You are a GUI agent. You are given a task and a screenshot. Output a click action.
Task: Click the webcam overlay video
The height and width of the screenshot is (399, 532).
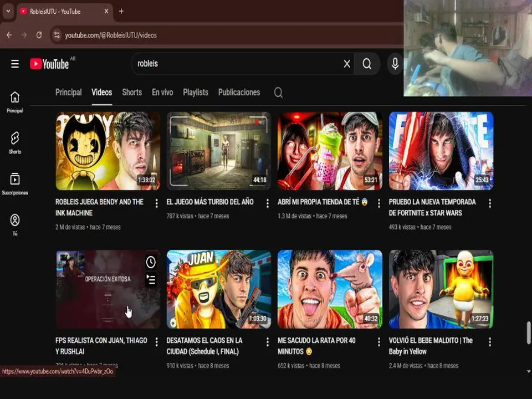click(x=468, y=48)
